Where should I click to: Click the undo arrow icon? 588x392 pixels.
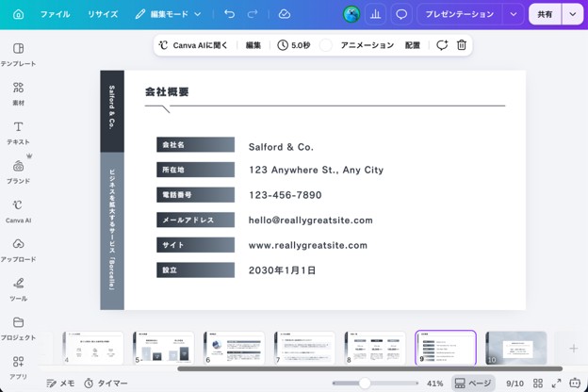[x=230, y=14]
